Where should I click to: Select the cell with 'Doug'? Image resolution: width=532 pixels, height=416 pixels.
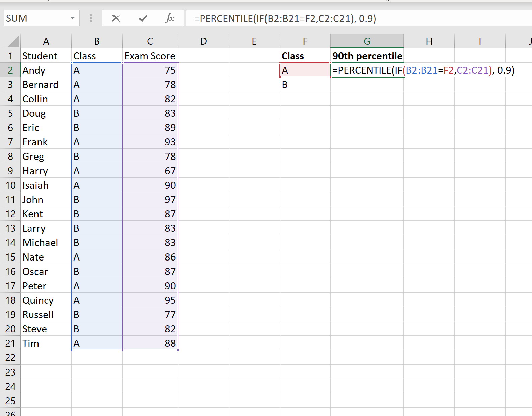click(x=46, y=113)
